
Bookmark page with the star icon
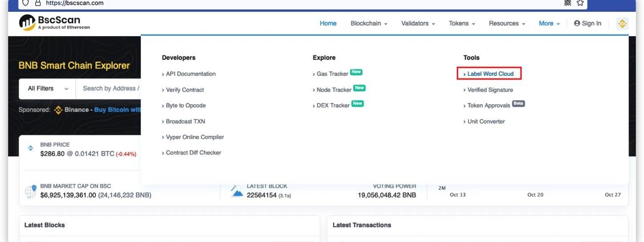[x=580, y=3]
